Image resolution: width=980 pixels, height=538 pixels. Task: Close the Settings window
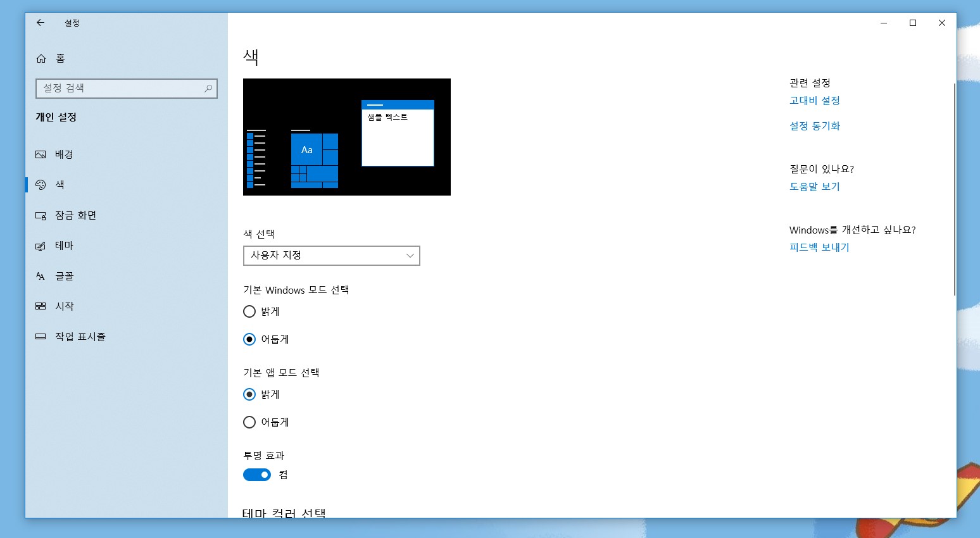click(942, 23)
